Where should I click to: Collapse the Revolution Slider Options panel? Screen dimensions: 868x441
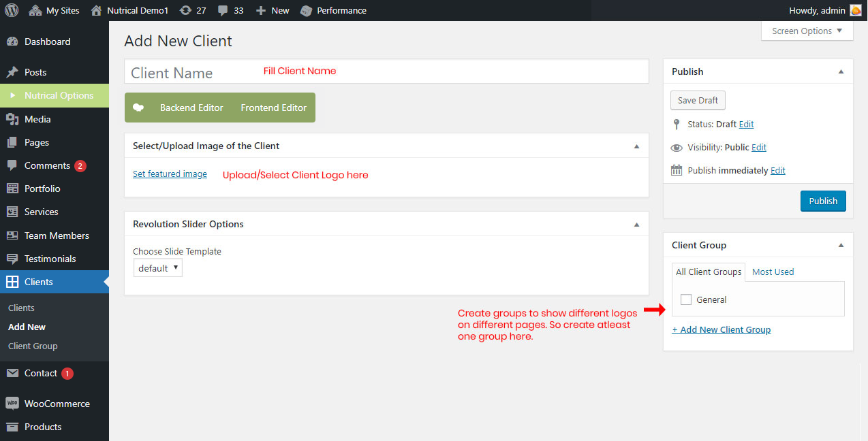(636, 224)
